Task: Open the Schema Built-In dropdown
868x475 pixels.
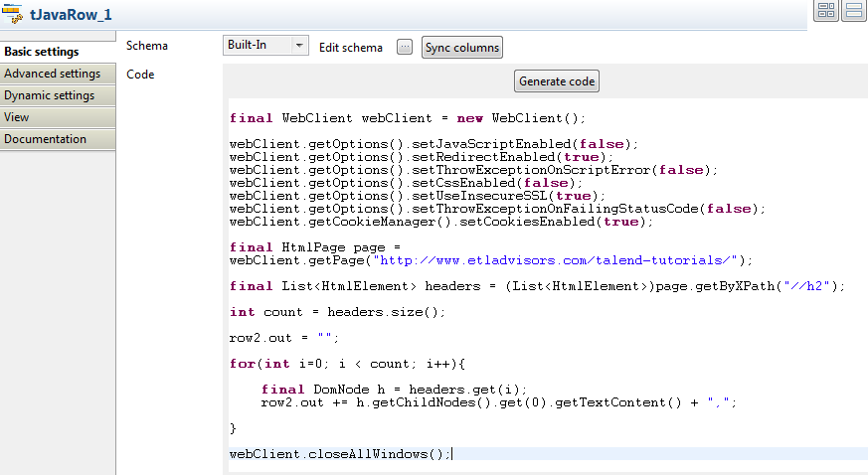Action: click(265, 45)
